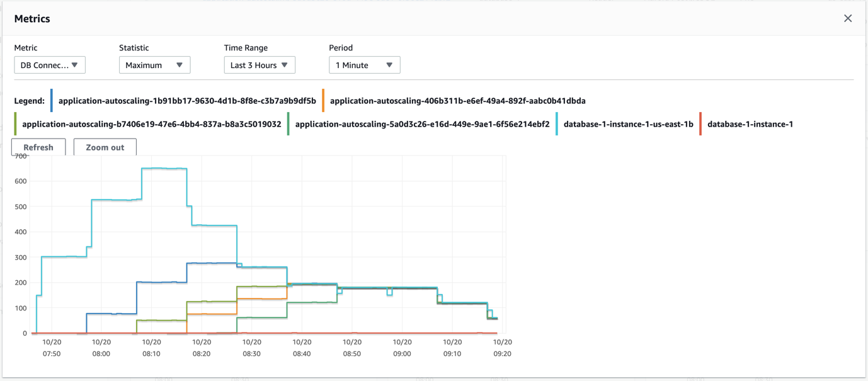Open the Statistic dropdown set to Maximum

coord(154,65)
